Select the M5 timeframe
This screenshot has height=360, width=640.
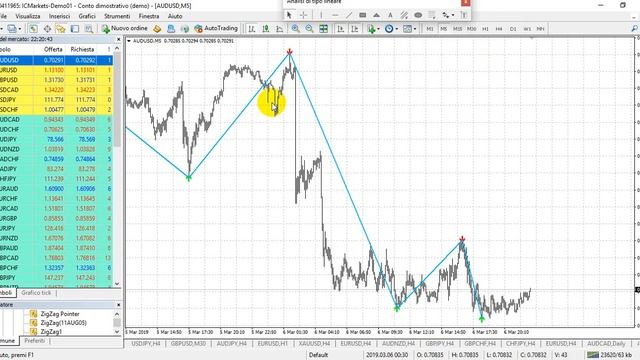click(443, 29)
